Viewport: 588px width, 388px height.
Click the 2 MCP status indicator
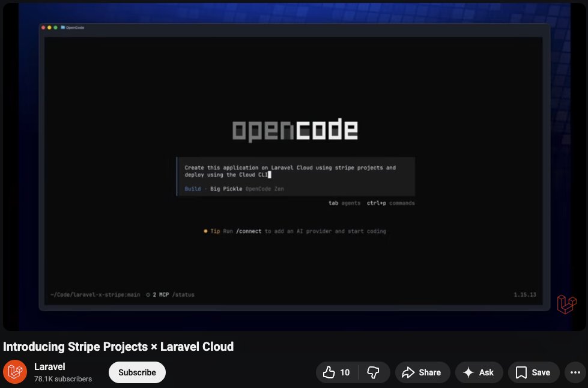[x=158, y=295]
